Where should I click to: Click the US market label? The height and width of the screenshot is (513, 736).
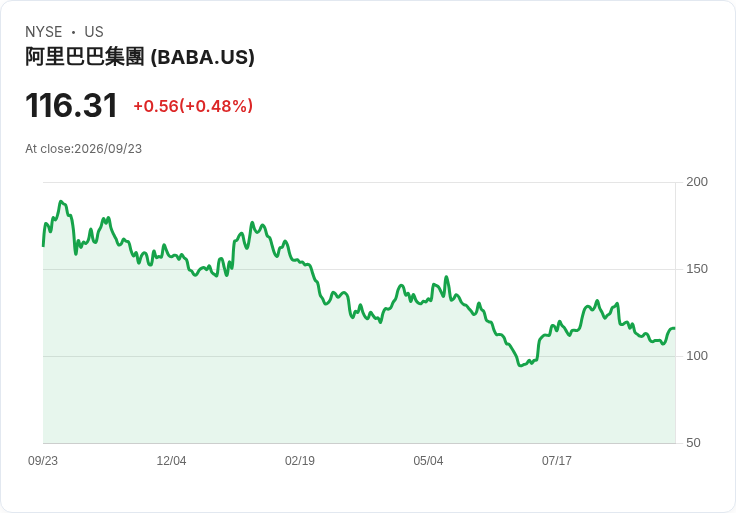[x=94, y=32]
